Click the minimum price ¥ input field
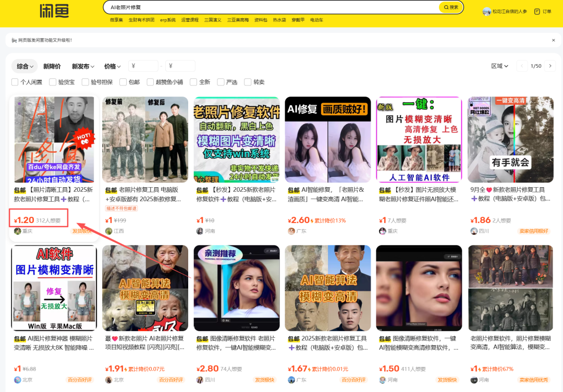 pos(143,66)
